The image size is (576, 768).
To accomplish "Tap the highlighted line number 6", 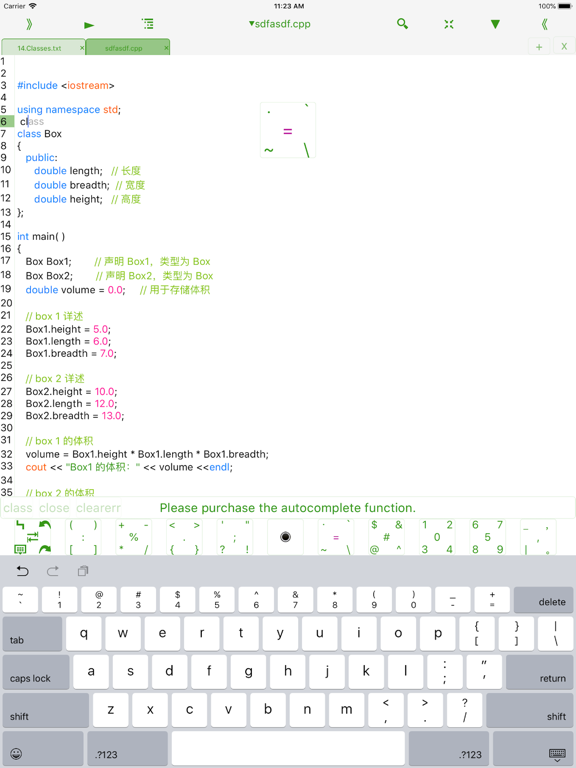I will point(7,121).
